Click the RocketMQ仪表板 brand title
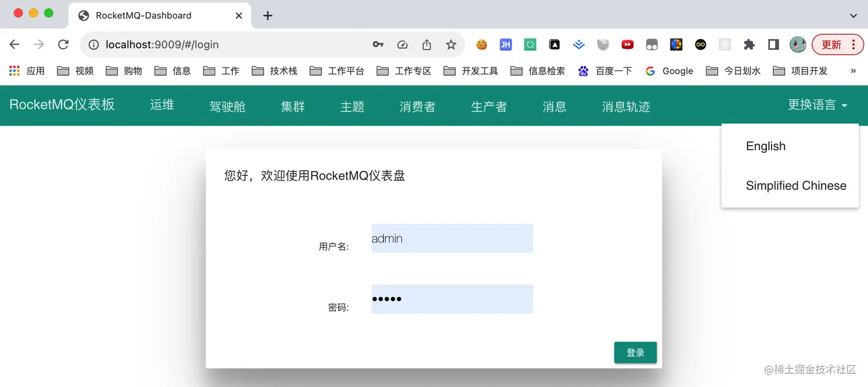868x387 pixels. (x=62, y=104)
